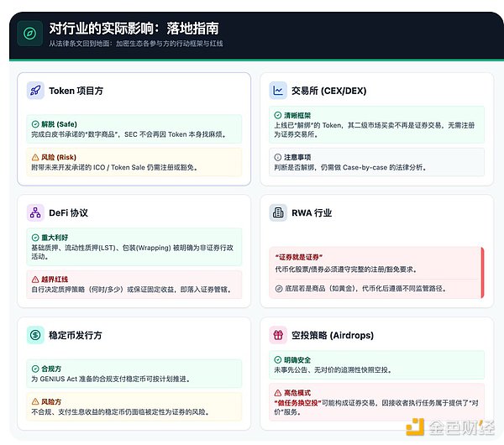This screenshot has width=504, height=445.
Task: Click the 重大利好 green info box
Action: [x=134, y=247]
